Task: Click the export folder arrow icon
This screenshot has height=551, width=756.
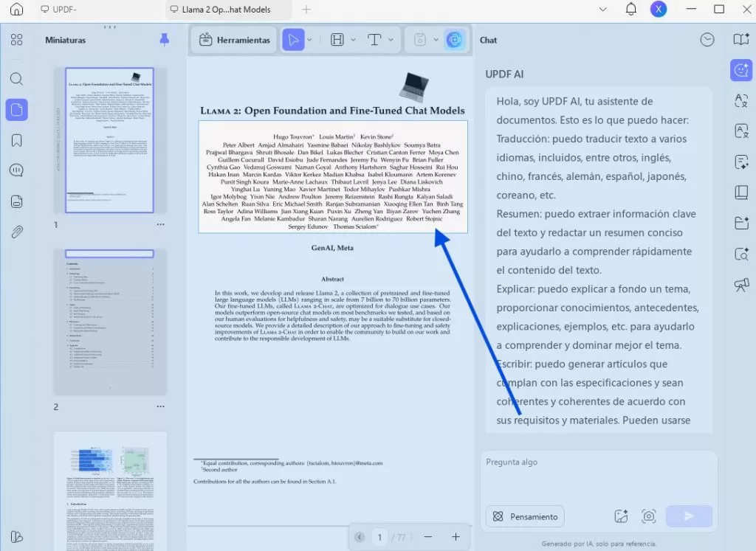Action: point(741,223)
